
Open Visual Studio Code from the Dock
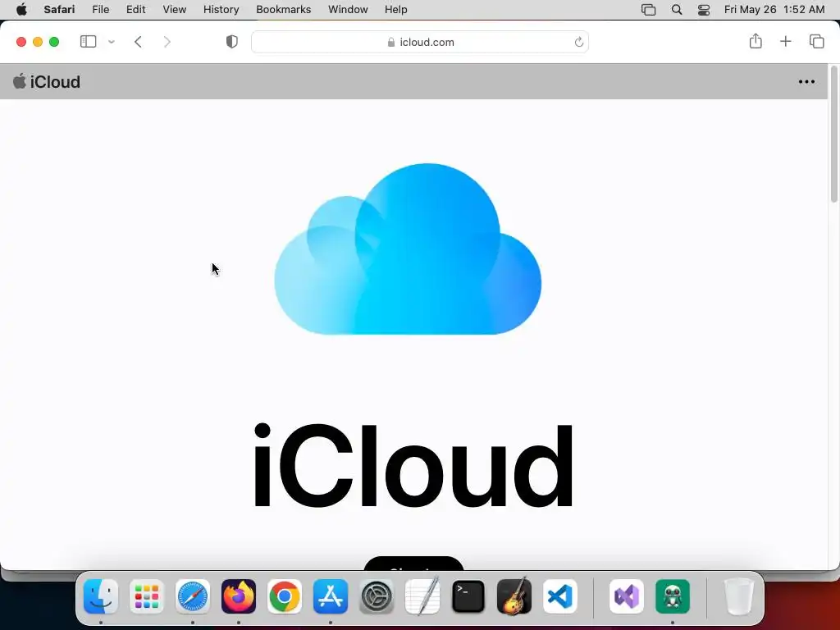[559, 596]
